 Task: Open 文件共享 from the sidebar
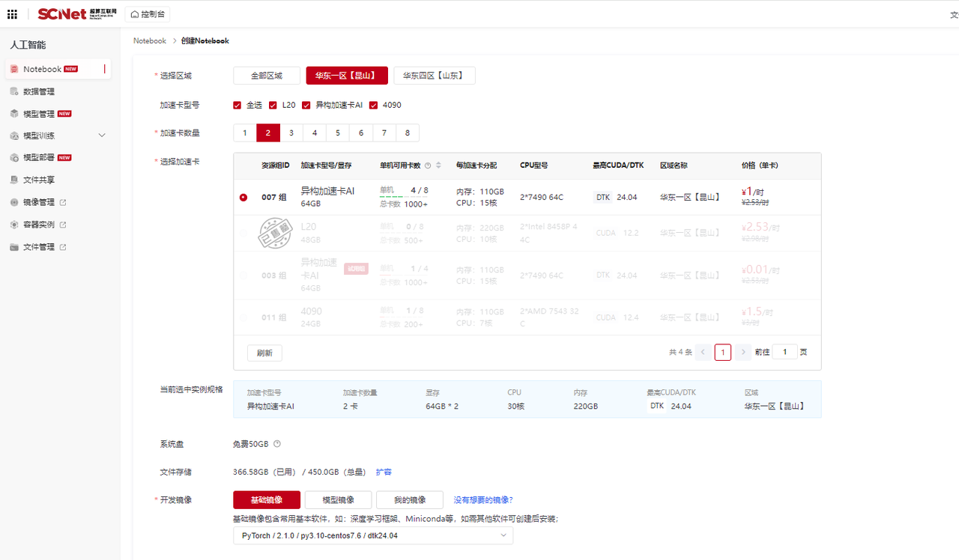pos(38,180)
